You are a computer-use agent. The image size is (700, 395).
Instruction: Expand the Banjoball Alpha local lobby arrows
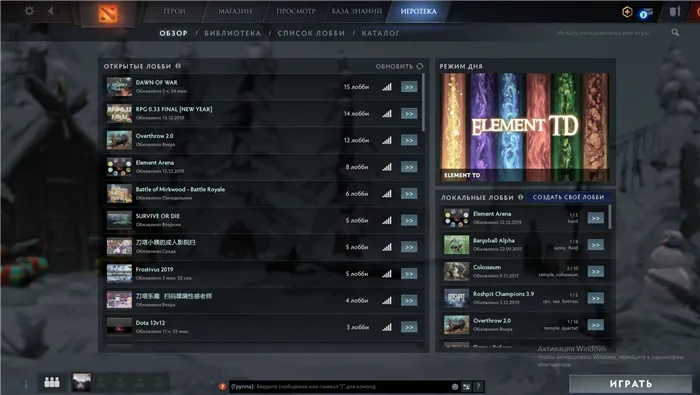pyautogui.click(x=596, y=245)
